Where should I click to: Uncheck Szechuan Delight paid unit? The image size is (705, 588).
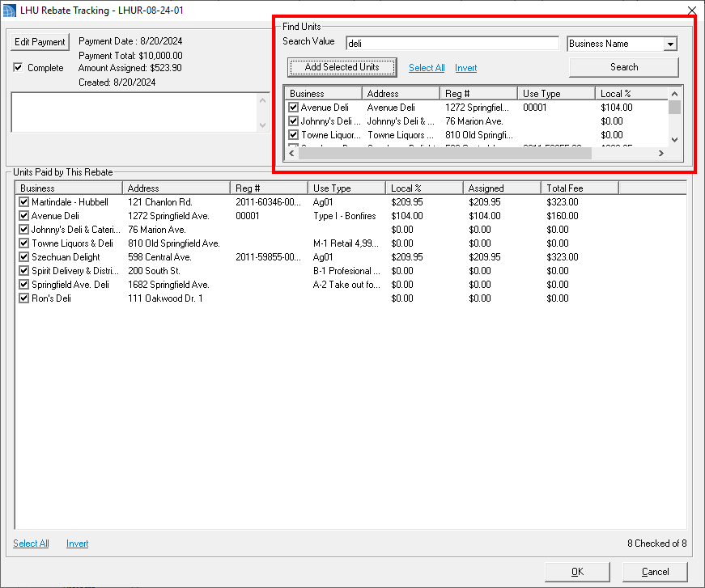(x=23, y=257)
